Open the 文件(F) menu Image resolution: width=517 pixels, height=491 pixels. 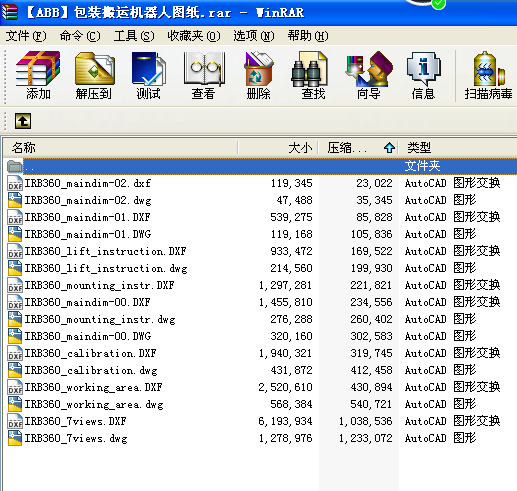point(26,36)
